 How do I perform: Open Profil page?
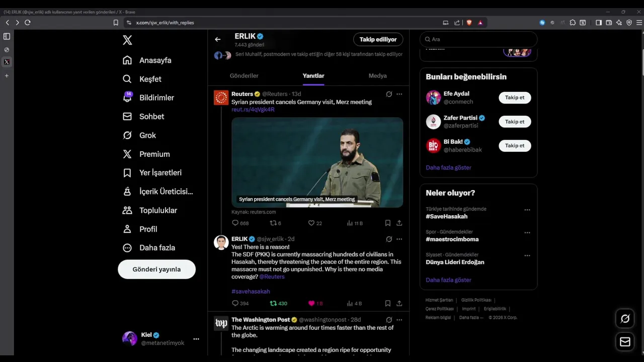tap(140, 229)
